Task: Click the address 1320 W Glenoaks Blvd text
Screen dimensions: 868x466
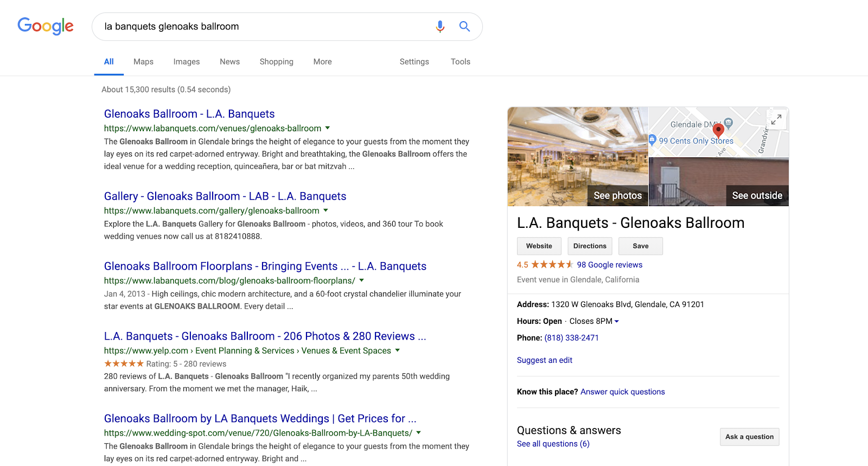Action: point(628,304)
